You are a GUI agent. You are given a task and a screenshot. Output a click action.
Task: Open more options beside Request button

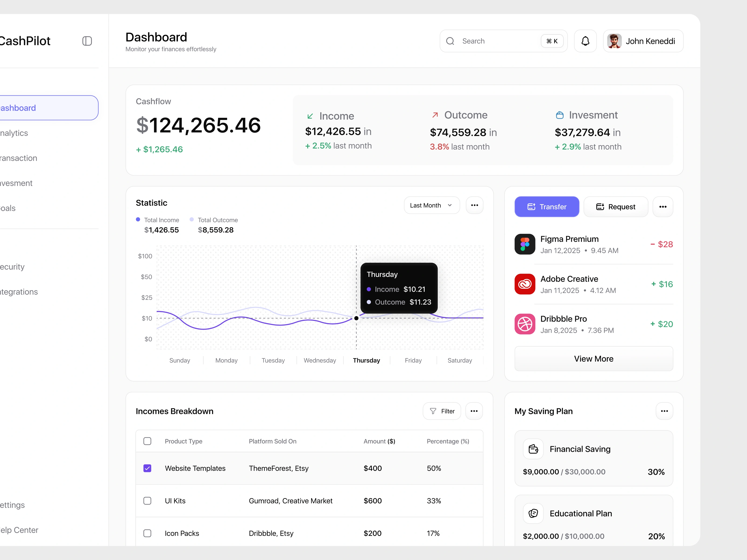(662, 206)
